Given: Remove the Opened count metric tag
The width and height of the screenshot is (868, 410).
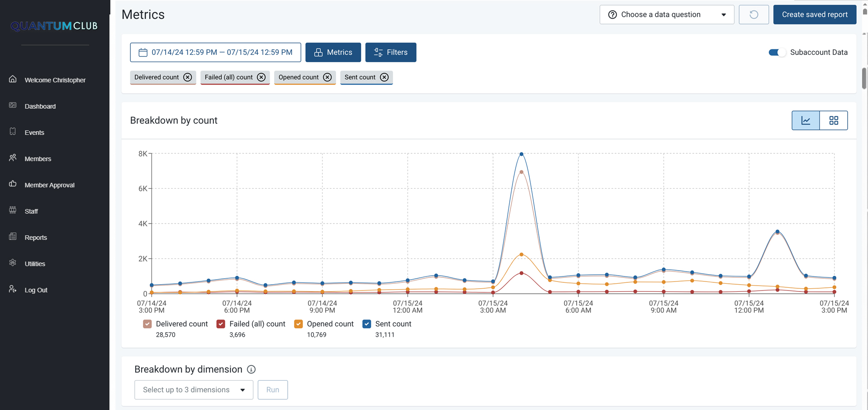Looking at the screenshot, I should click(x=327, y=77).
